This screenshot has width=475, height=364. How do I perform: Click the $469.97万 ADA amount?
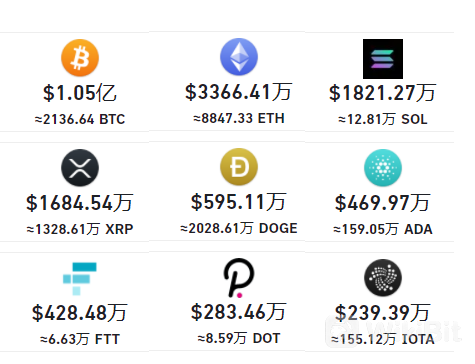(383, 203)
